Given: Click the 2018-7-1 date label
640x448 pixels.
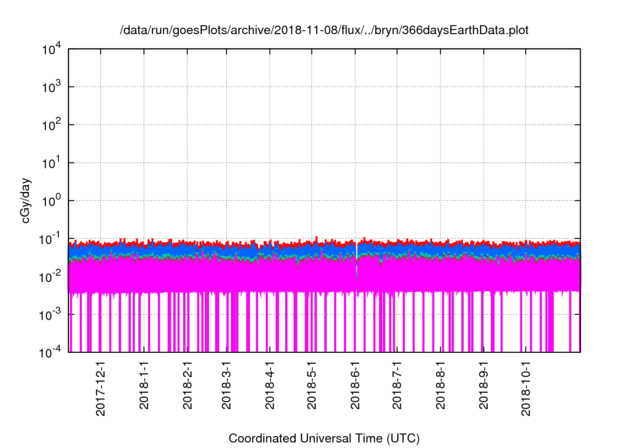Looking at the screenshot, I should [397, 385].
